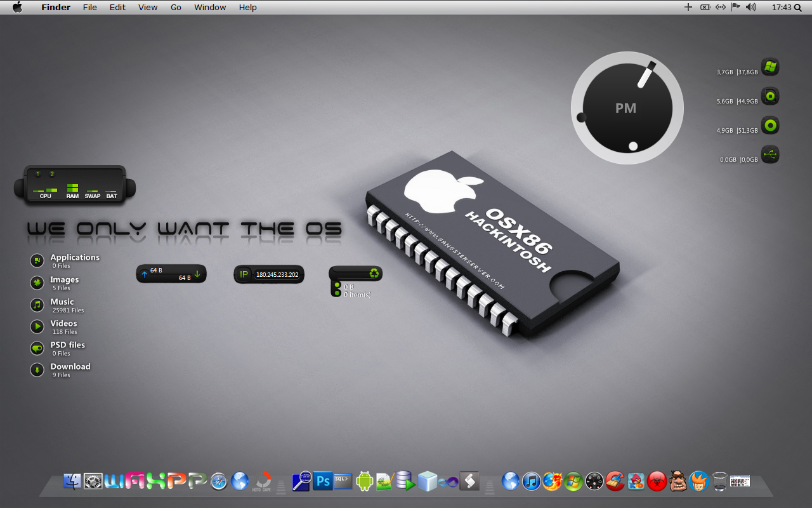Click the RAM meter in system monitor
Image resolution: width=812 pixels, height=508 pixels.
click(72, 190)
